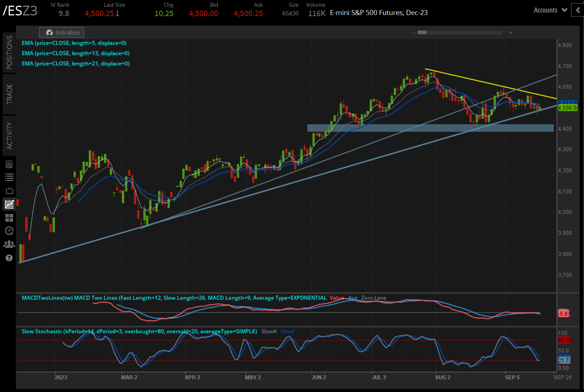584x392 pixels.
Task: Collapse panel with the left chevron button
Action: [578, 10]
